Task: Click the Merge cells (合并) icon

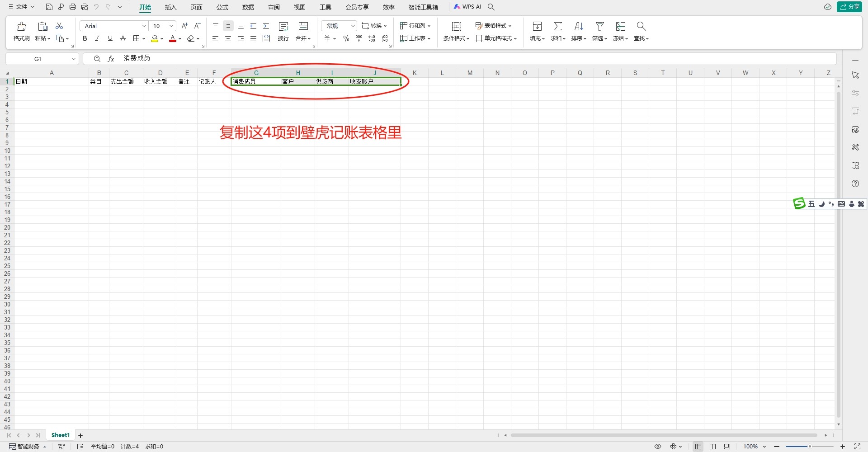Action: click(303, 26)
